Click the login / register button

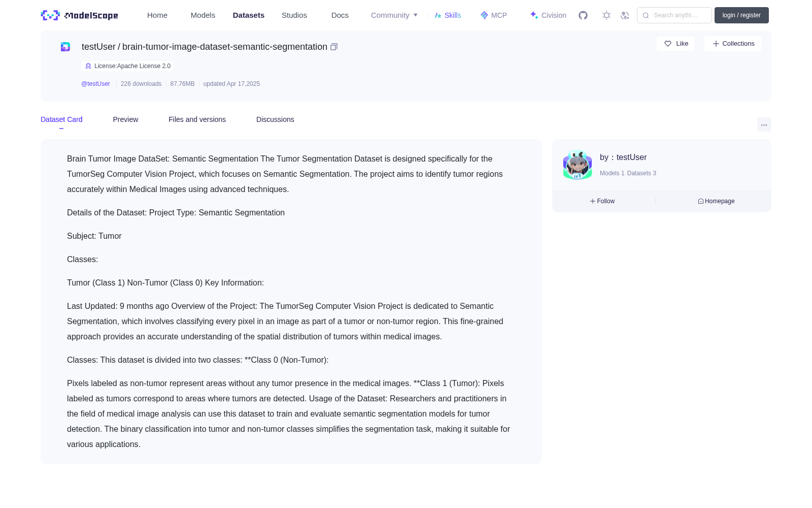coord(741,15)
